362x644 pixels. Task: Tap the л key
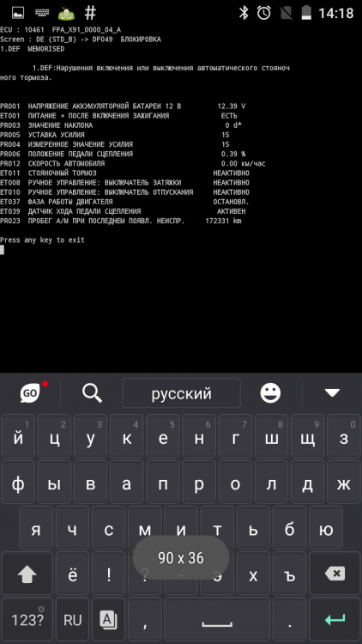(x=271, y=483)
